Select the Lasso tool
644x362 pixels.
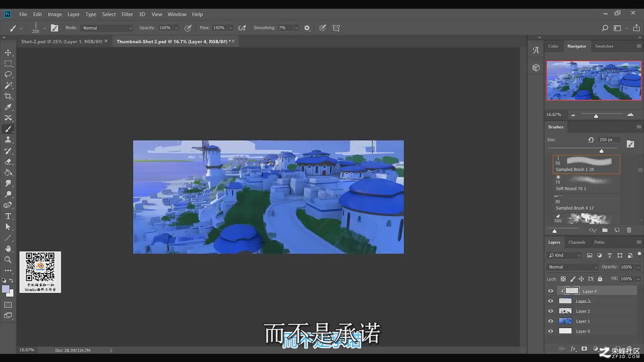tap(8, 74)
